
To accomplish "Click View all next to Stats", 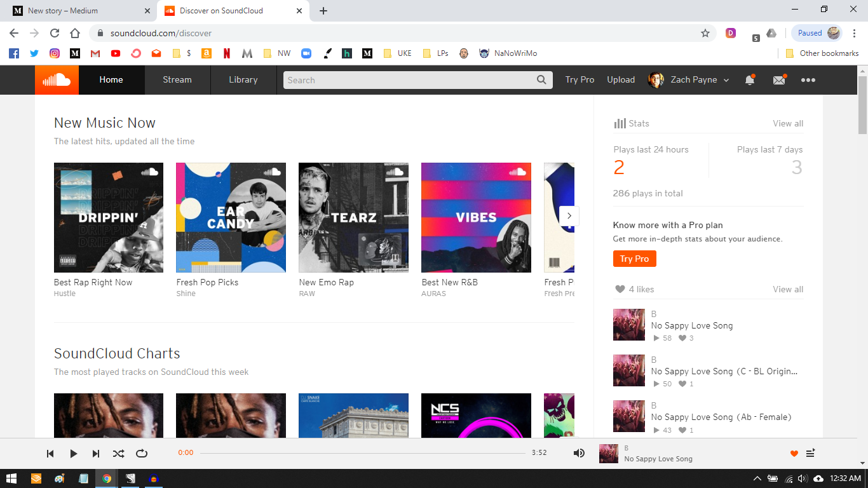I will [788, 123].
